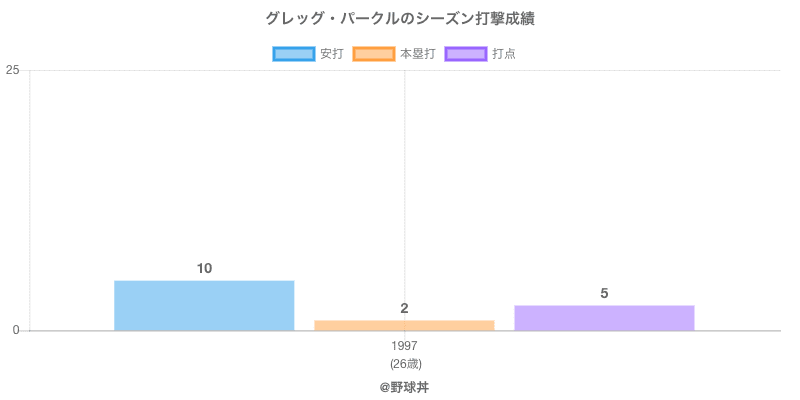The width and height of the screenshot is (800, 400).
Task: Click the purple 打点 legend color box
Action: (x=465, y=54)
